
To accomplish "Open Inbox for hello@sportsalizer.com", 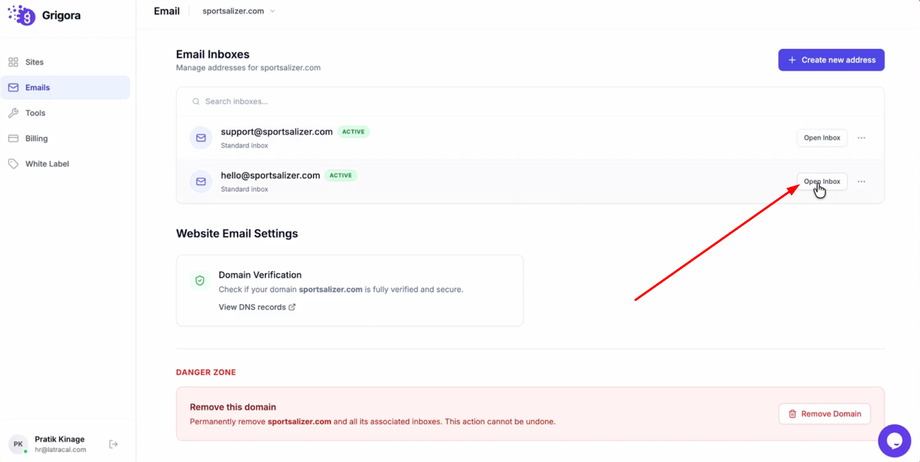I will pyautogui.click(x=821, y=182).
